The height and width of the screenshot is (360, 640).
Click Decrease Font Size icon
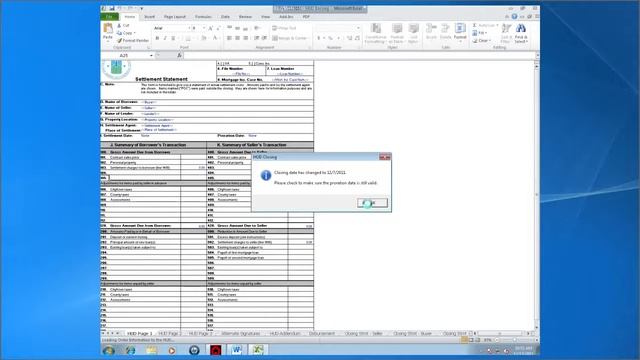click(218, 28)
